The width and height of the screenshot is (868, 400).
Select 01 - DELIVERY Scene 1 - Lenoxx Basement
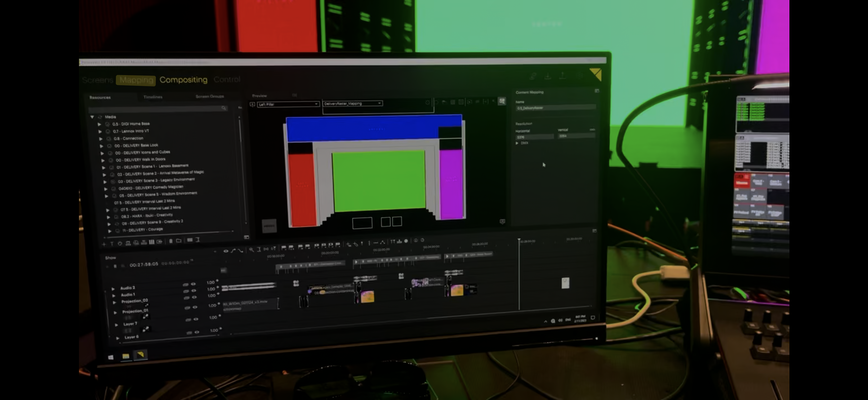click(x=152, y=166)
